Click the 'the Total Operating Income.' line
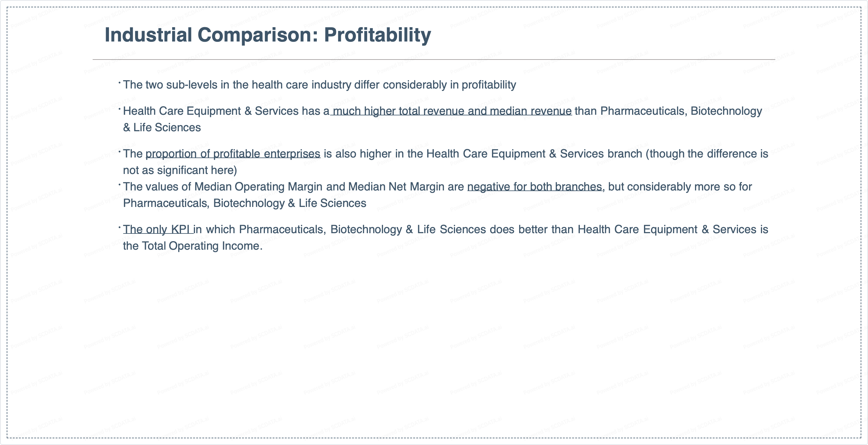The width and height of the screenshot is (868, 445). (x=193, y=246)
